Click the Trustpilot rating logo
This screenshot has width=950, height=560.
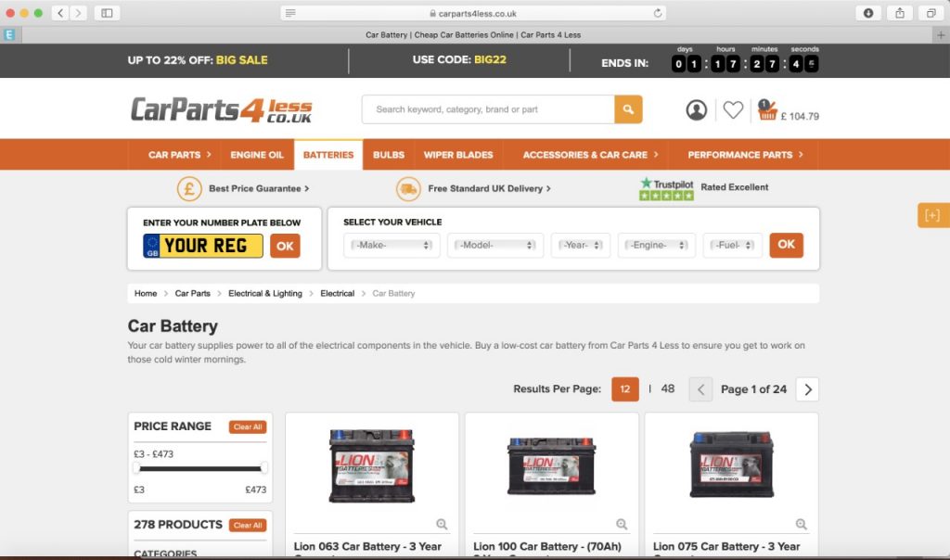(x=666, y=188)
